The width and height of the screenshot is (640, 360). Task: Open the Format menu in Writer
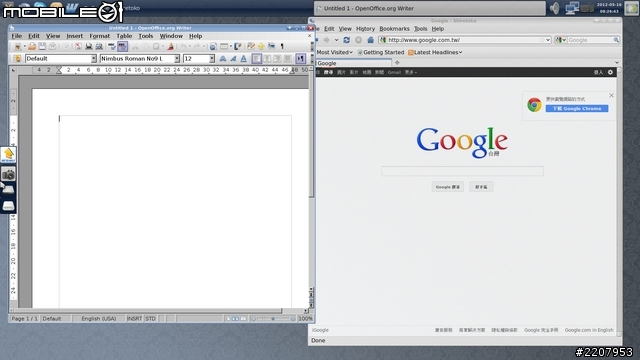coord(100,36)
